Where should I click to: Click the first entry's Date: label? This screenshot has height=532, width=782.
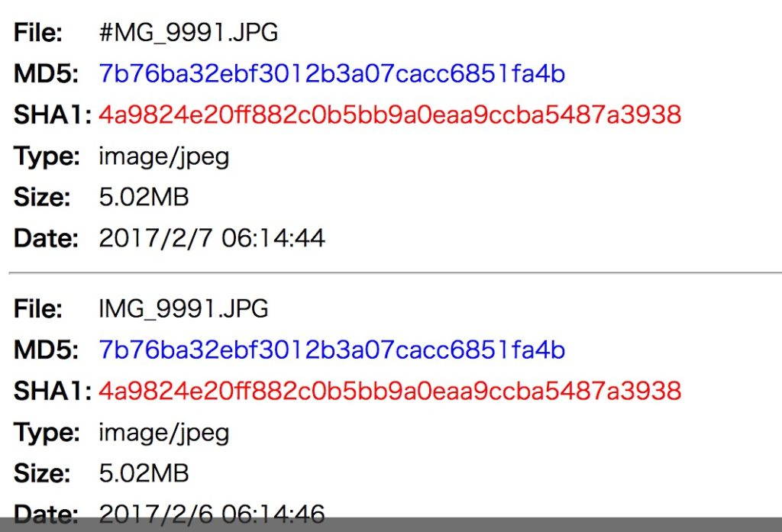coord(46,238)
